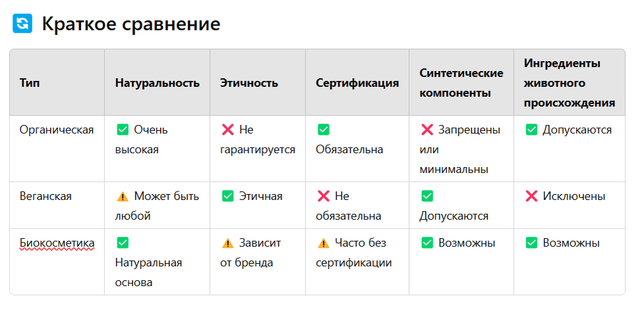Click the warning icon near Зависит от бренда
The image size is (644, 321).
pos(228,243)
